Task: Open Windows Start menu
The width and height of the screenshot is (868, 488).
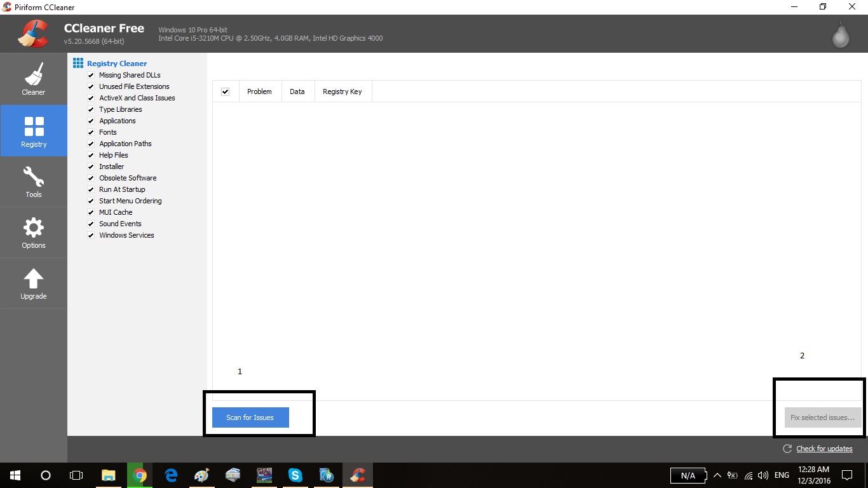Action: point(15,475)
